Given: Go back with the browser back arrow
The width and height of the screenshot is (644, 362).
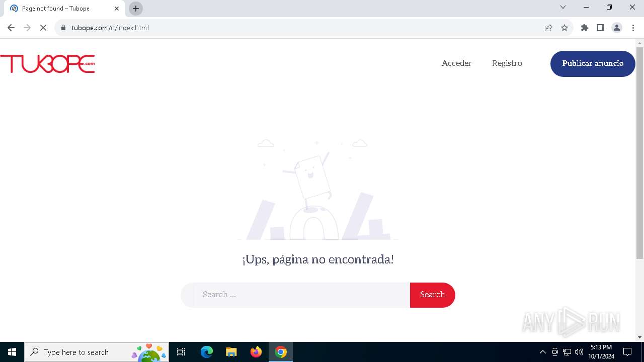Looking at the screenshot, I should 11,28.
